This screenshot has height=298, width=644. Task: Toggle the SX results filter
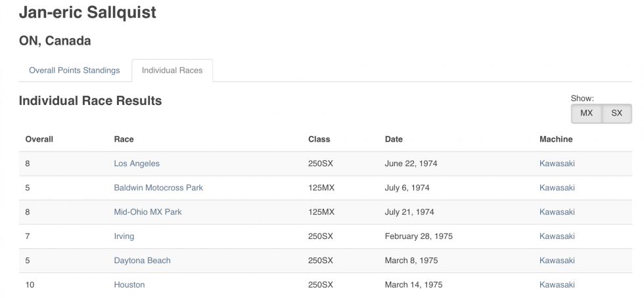click(x=616, y=113)
